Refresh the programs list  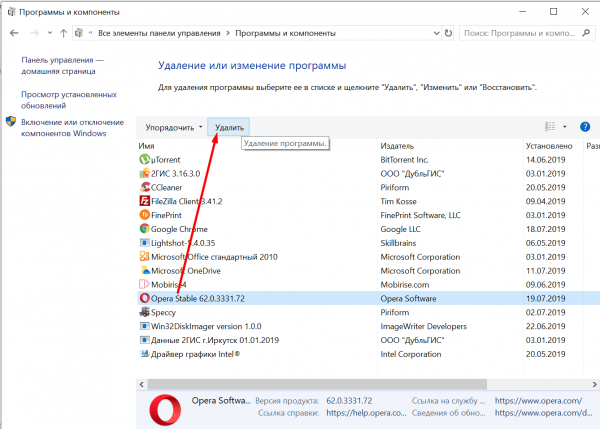(448, 33)
